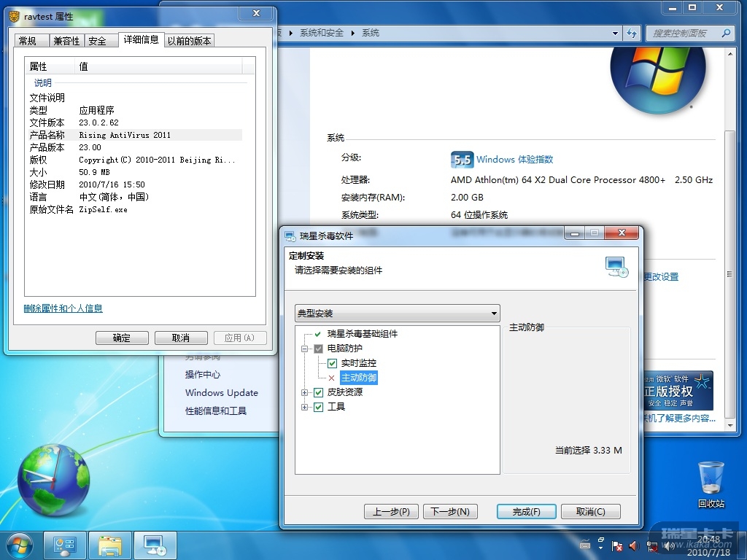Click the 删除属性和个人信息 link
Screen dimensions: 747x560
(x=63, y=308)
